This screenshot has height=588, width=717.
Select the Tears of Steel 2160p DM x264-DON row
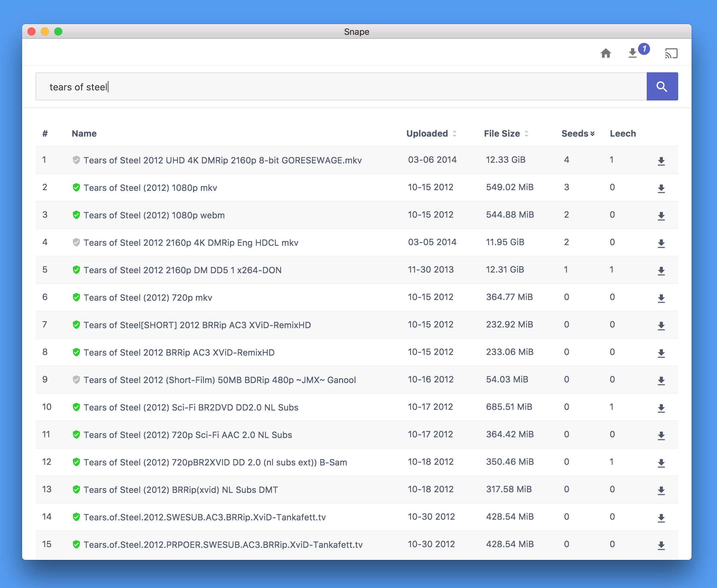(x=182, y=270)
